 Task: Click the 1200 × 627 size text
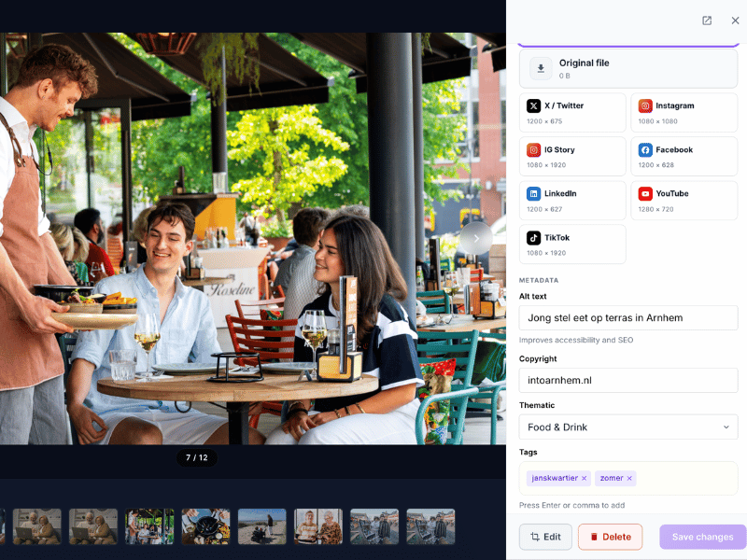click(544, 209)
